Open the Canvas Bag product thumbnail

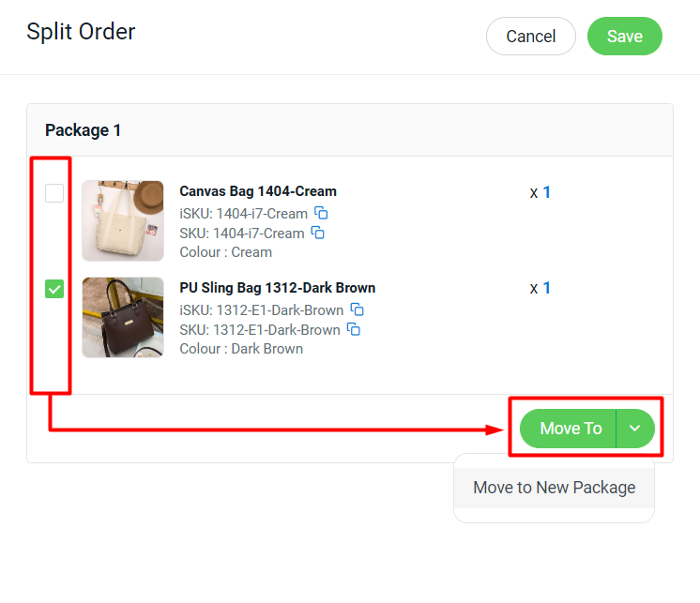pyautogui.click(x=123, y=220)
